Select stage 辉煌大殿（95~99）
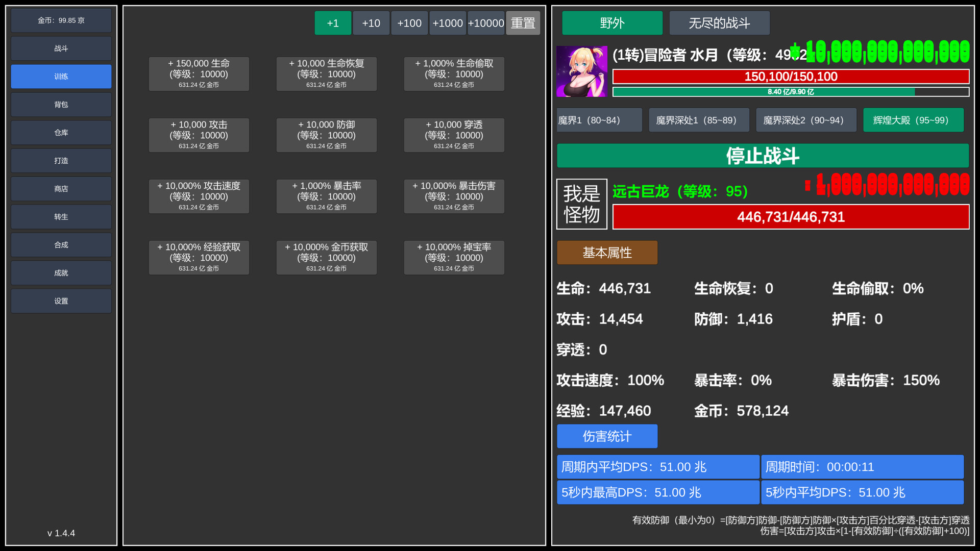 tap(913, 120)
